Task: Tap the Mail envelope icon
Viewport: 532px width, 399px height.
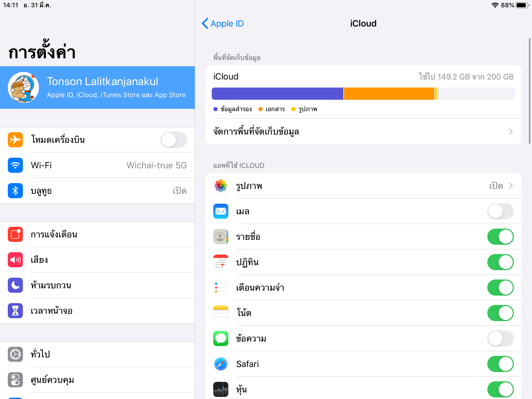Action: click(221, 211)
